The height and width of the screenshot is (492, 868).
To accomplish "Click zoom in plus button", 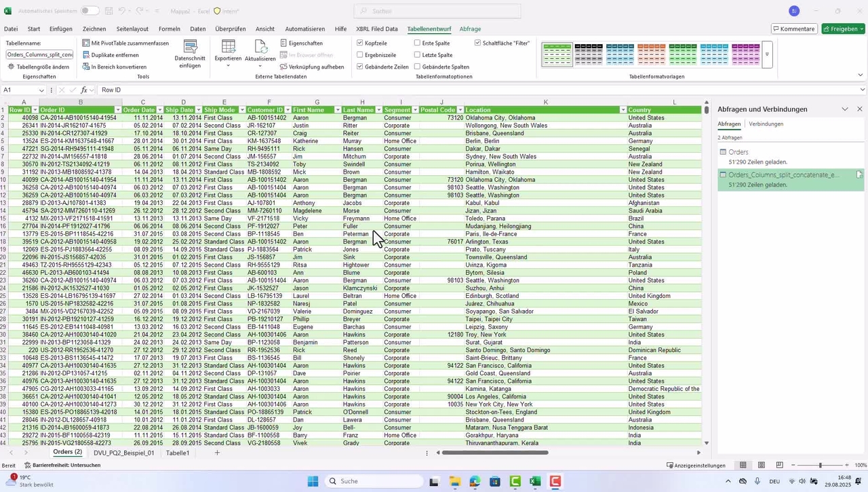I will pos(846,465).
